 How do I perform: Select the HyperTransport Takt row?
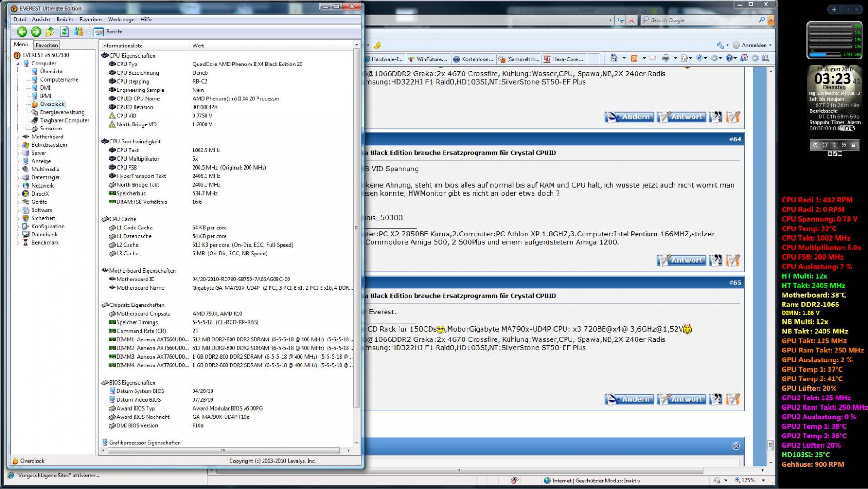(x=226, y=176)
